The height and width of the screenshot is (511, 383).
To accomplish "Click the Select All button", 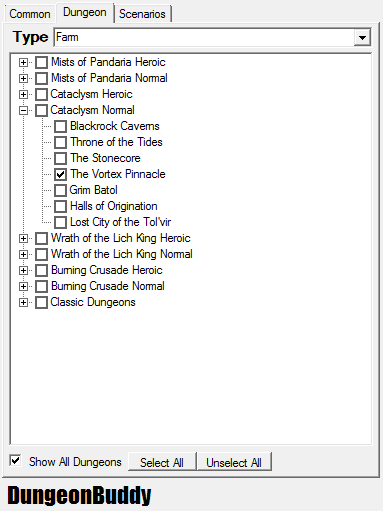I will tap(162, 462).
